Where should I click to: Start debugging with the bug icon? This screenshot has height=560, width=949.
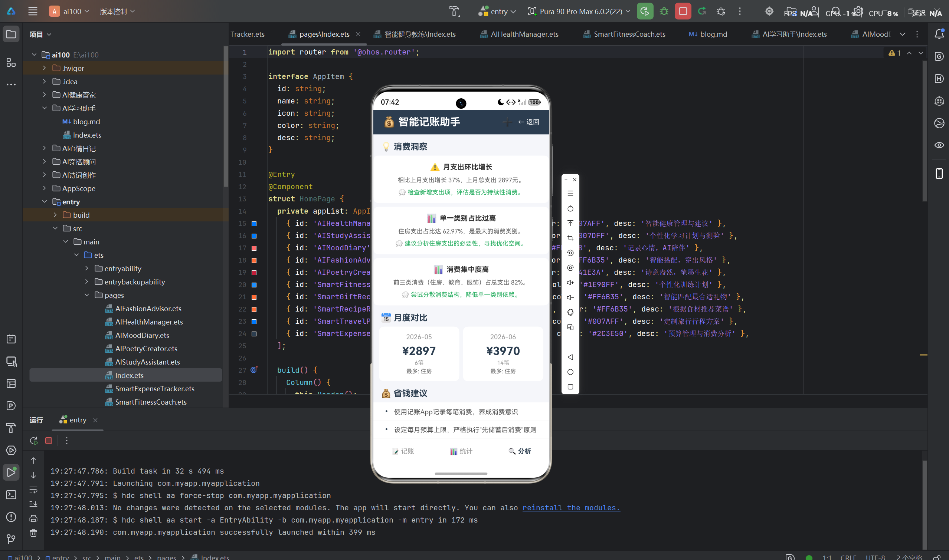click(x=664, y=11)
